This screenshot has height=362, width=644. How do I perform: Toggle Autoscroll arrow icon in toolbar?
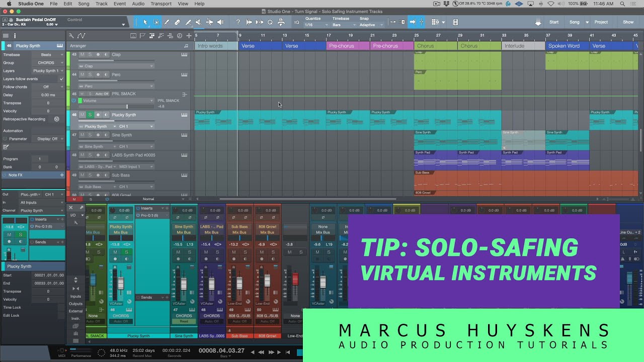(413, 22)
